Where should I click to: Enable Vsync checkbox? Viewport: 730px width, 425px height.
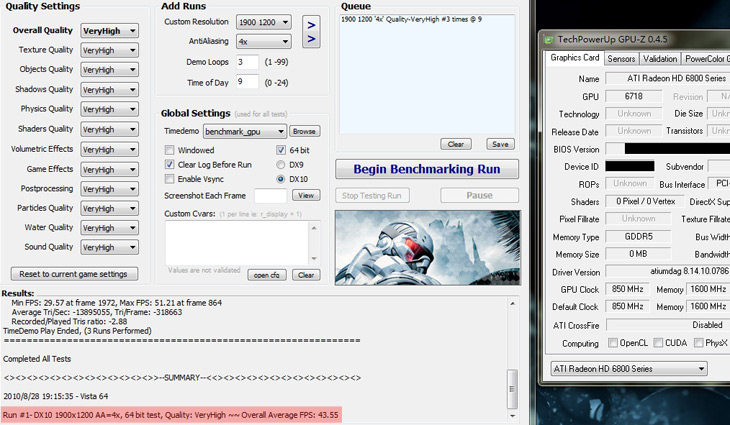pyautogui.click(x=169, y=179)
